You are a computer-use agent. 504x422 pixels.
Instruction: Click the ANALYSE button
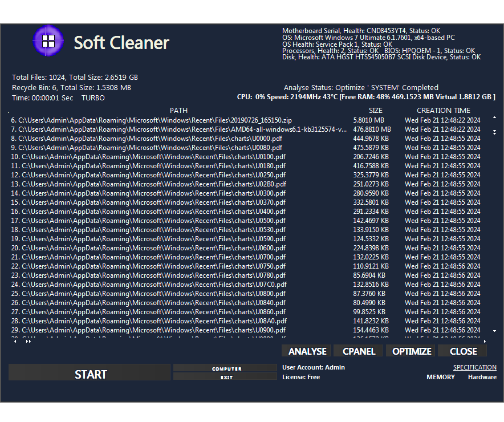coord(307,351)
